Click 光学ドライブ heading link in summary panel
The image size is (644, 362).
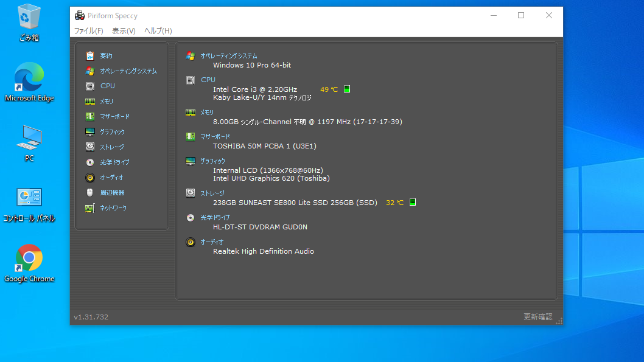(x=215, y=218)
